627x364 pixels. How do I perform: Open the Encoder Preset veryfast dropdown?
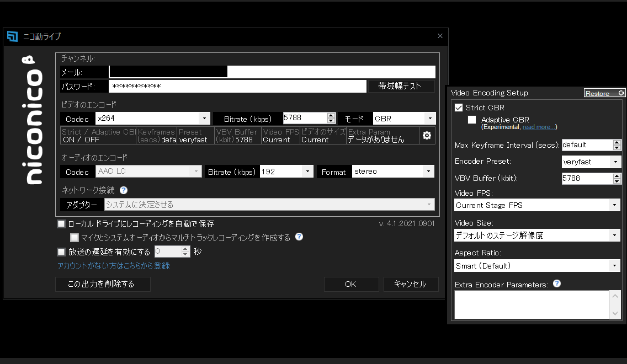pos(615,162)
